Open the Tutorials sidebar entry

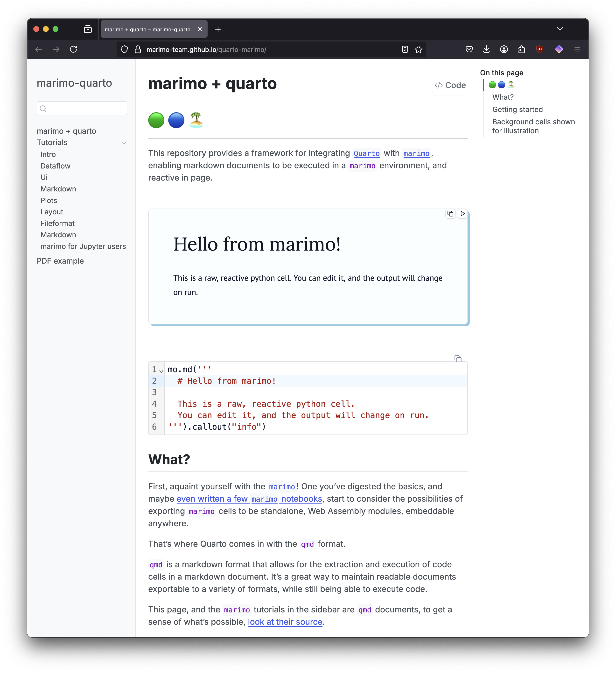52,143
